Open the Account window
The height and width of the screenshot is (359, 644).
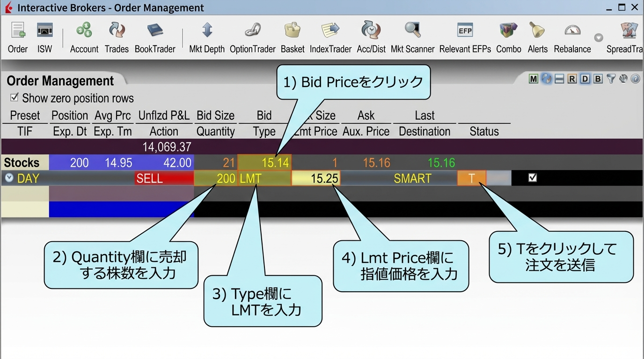[84, 38]
